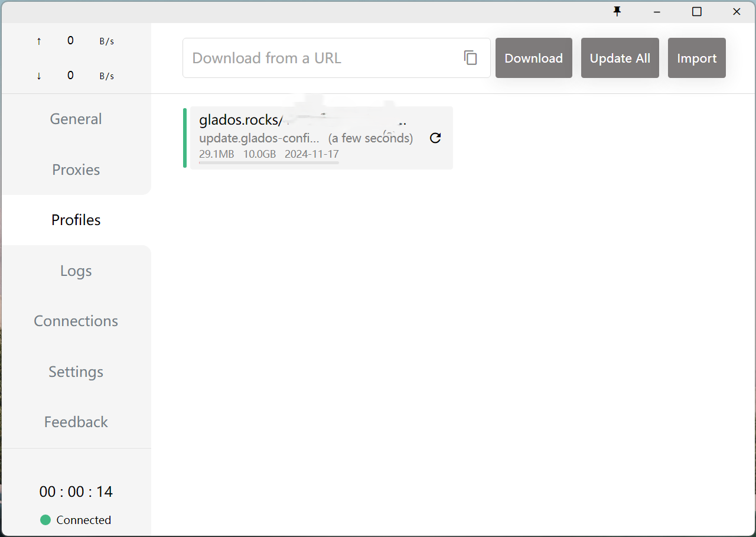Image resolution: width=756 pixels, height=537 pixels.
Task: Minimize the window
Action: tap(657, 11)
